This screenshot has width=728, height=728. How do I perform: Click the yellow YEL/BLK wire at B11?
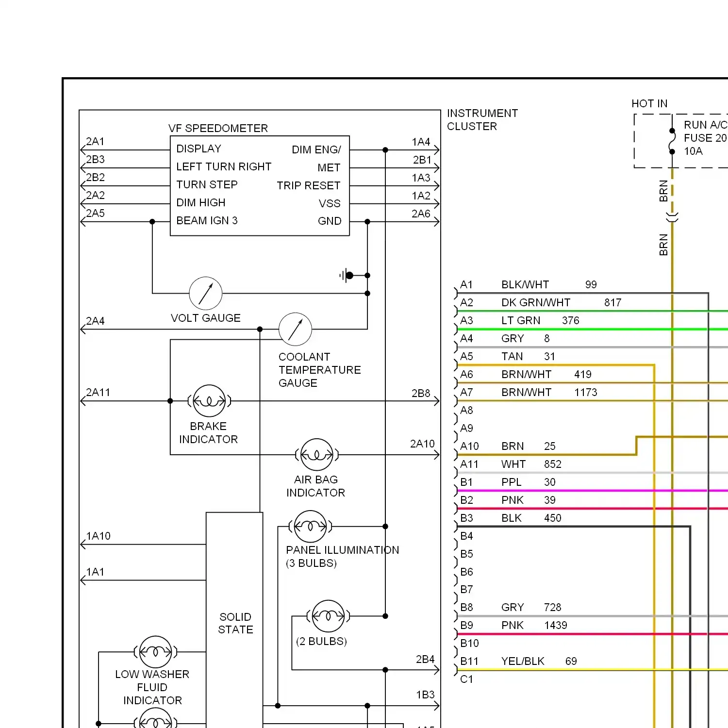point(593,670)
